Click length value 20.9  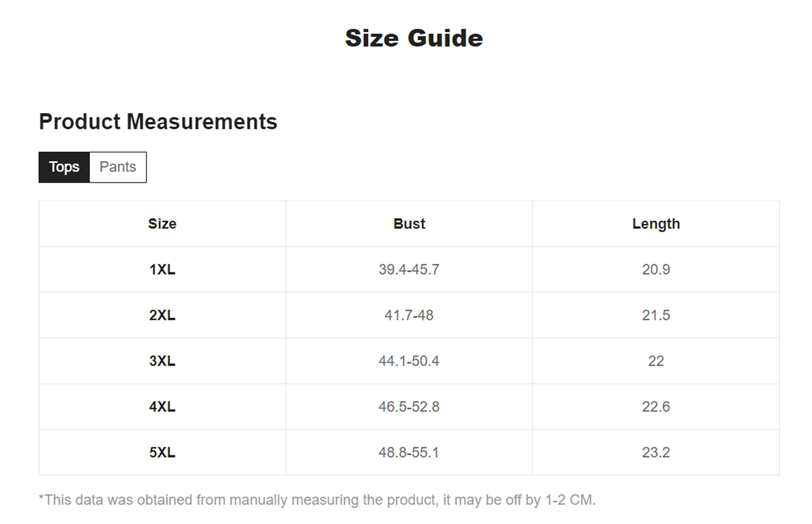(656, 270)
